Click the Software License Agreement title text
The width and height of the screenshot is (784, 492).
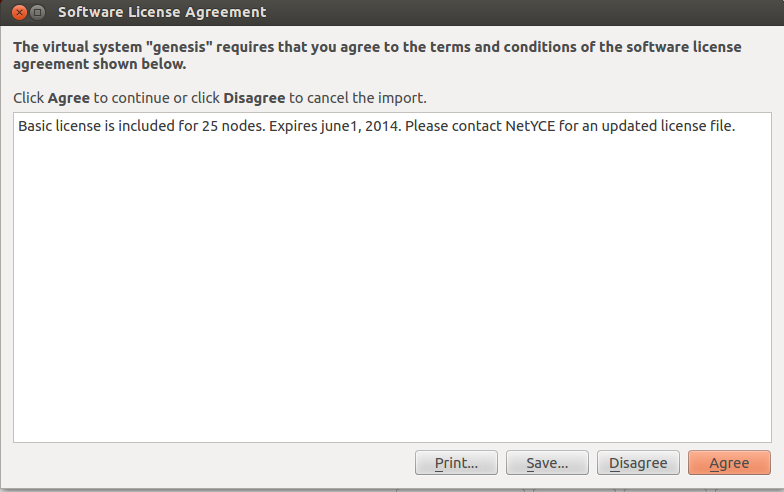[x=162, y=13]
